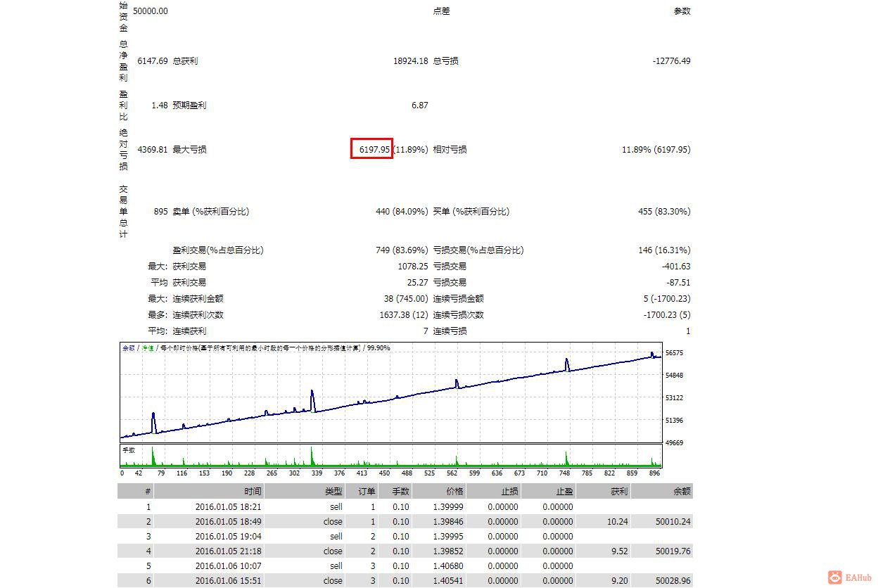
Task: Click the total trades count 895
Action: (160, 212)
